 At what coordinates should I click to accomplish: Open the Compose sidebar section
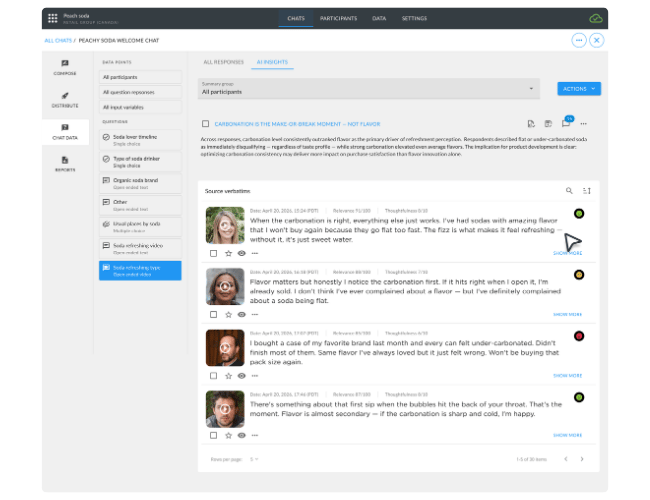coord(65,67)
